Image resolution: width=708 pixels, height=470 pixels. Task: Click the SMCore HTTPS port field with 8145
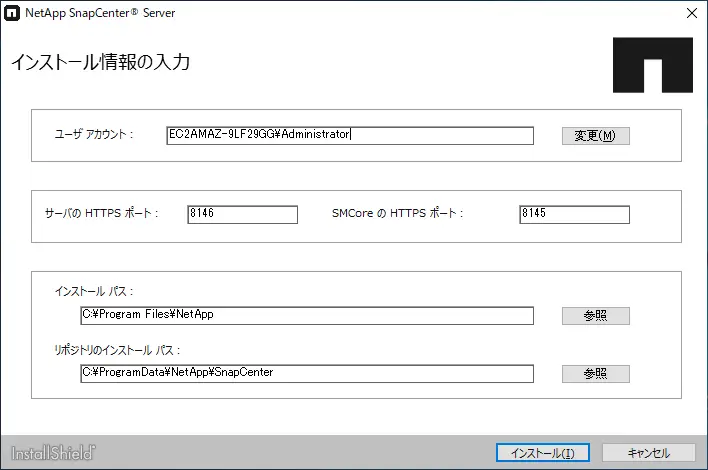574,214
